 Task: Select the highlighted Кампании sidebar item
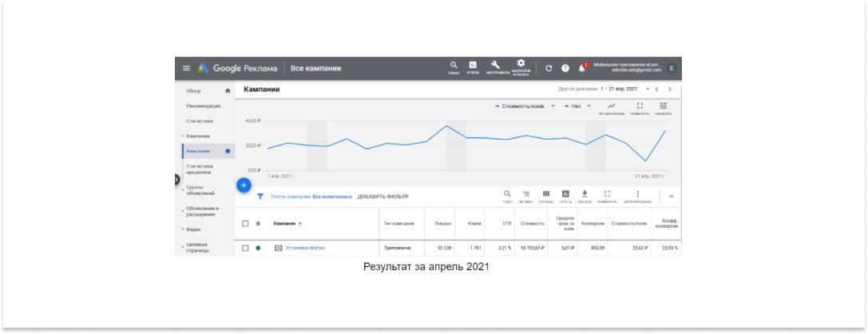click(208, 151)
